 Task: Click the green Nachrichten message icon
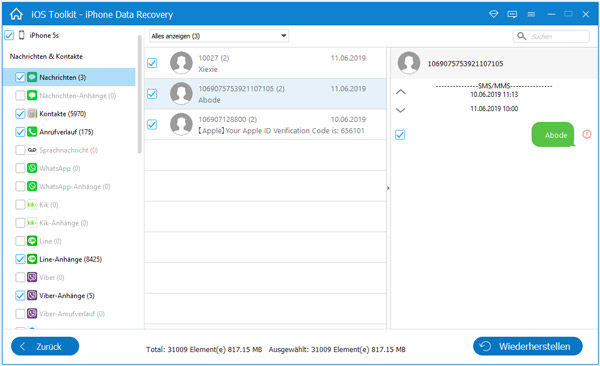[32, 77]
